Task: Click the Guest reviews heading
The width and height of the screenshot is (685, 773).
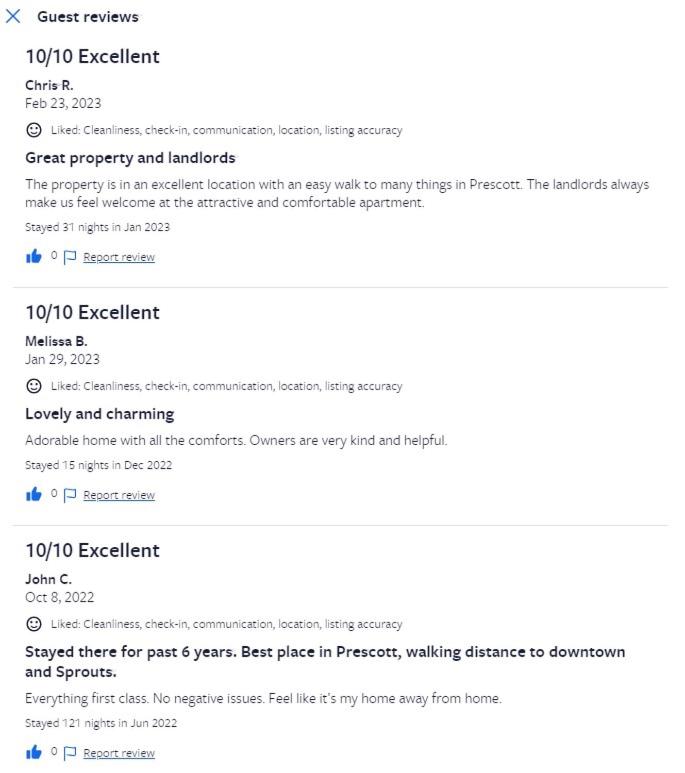Action: click(x=88, y=17)
